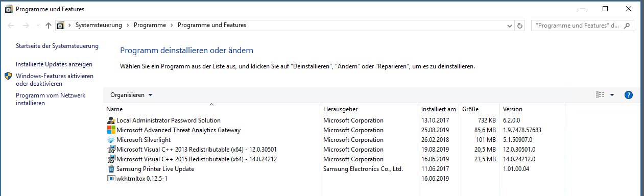Open Windows-Features aktivieren oder deaktivieren
This screenshot has height=196, width=644.
point(55,80)
